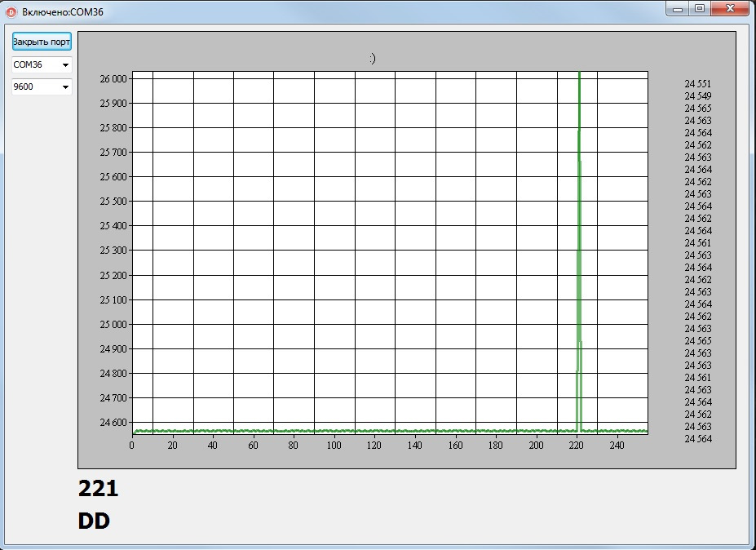The width and height of the screenshot is (756, 550).
Task: Click the 'Закрыть порт' button
Action: 42,42
